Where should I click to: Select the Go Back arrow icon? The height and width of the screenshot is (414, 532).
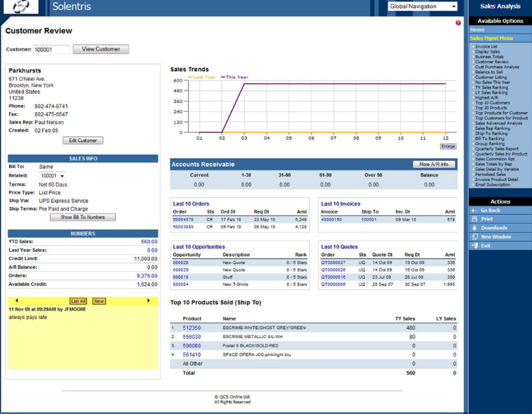[x=474, y=210]
